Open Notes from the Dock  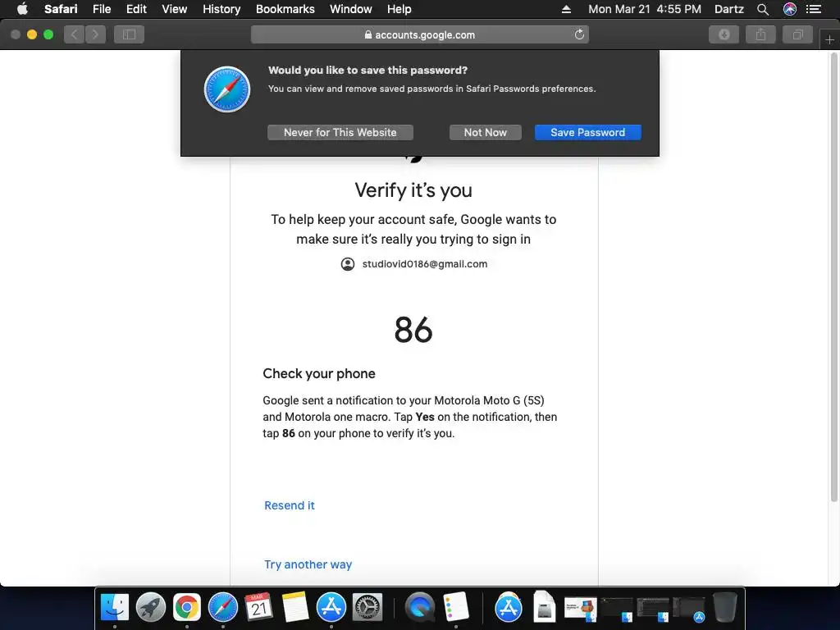click(295, 608)
